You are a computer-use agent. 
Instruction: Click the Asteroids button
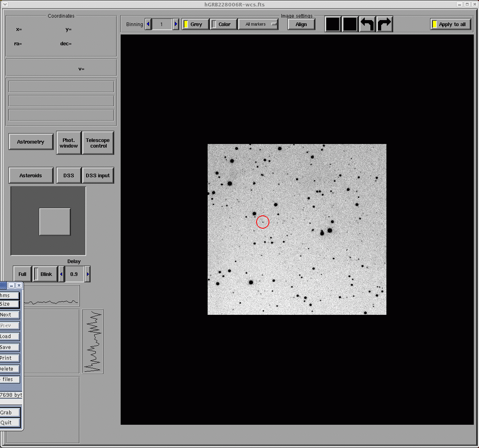31,175
